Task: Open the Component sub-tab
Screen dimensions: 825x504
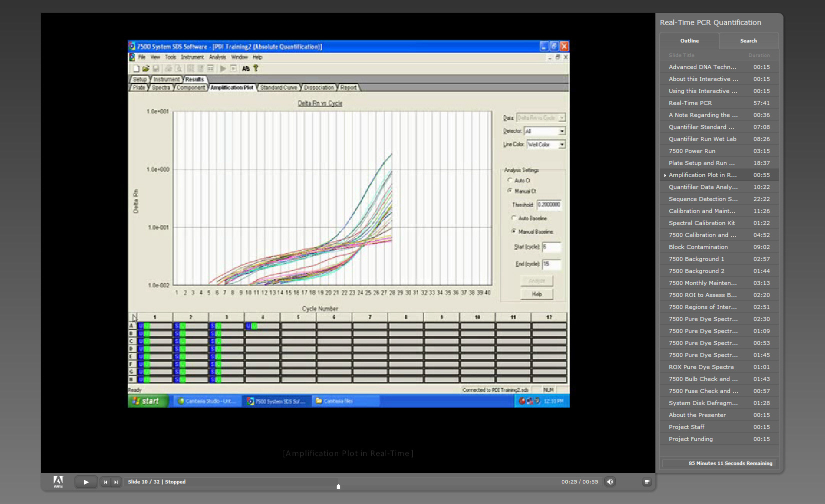Action: (191, 87)
